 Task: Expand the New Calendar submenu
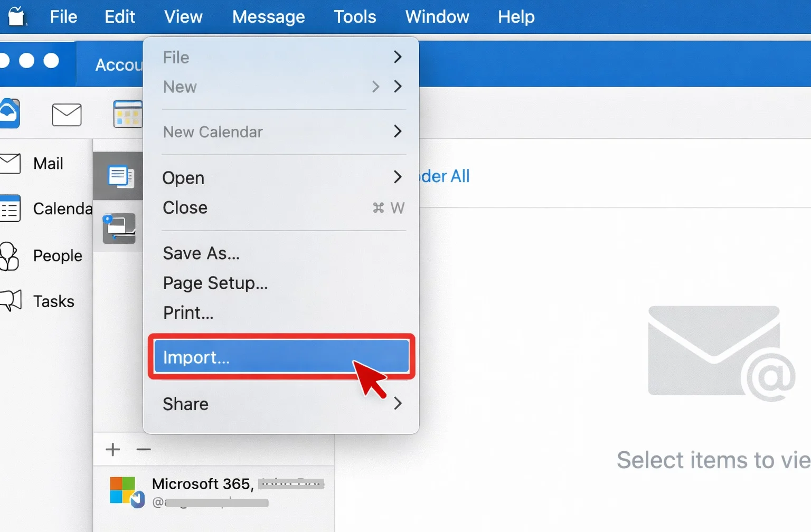213,132
